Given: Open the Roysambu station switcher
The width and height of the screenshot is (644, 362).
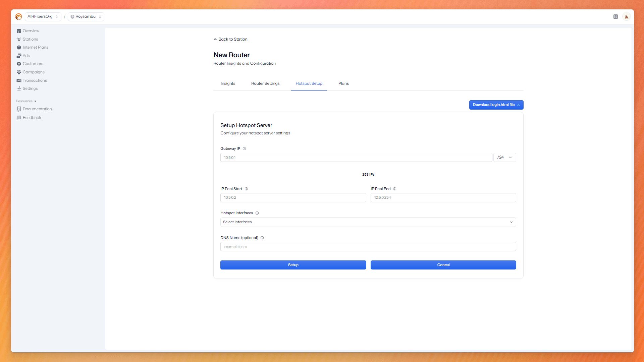Looking at the screenshot, I should (x=86, y=16).
